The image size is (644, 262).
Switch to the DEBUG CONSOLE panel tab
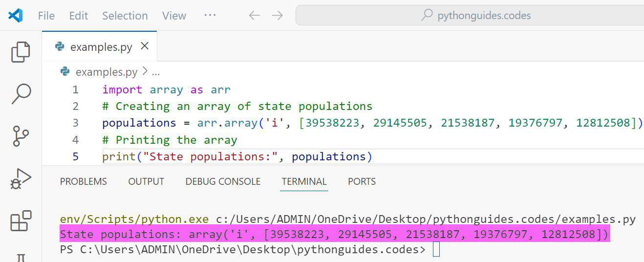pos(223,181)
